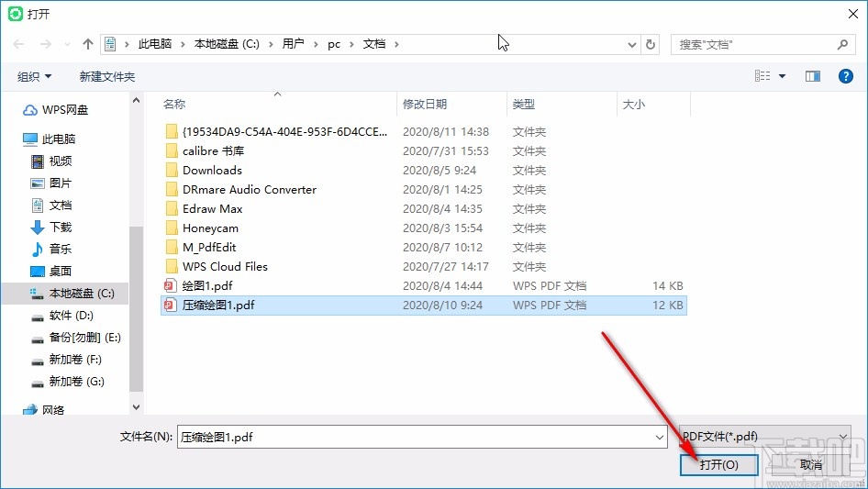The height and width of the screenshot is (489, 868).
Task: Select WPS网盘 in navigation pane
Action: 55,110
